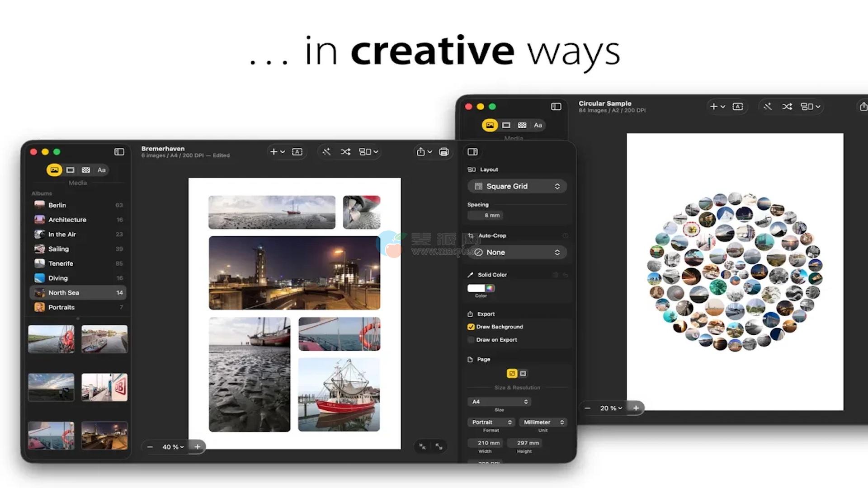
Task: Click the add text box icon
Action: click(x=297, y=152)
